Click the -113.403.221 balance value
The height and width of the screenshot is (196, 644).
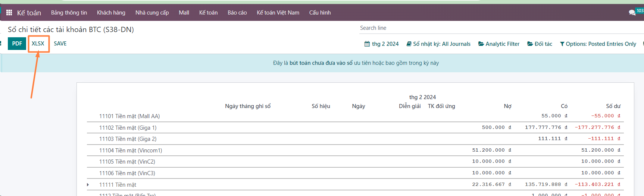click(598, 184)
